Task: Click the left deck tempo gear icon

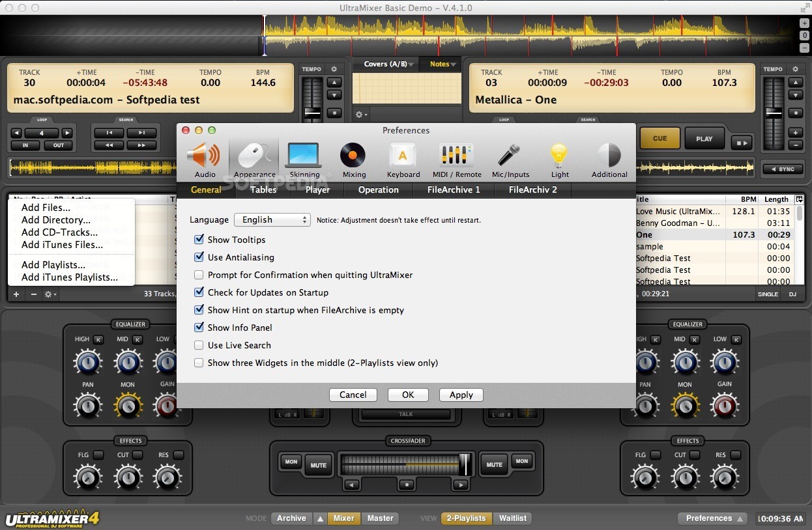Action: 334,69
